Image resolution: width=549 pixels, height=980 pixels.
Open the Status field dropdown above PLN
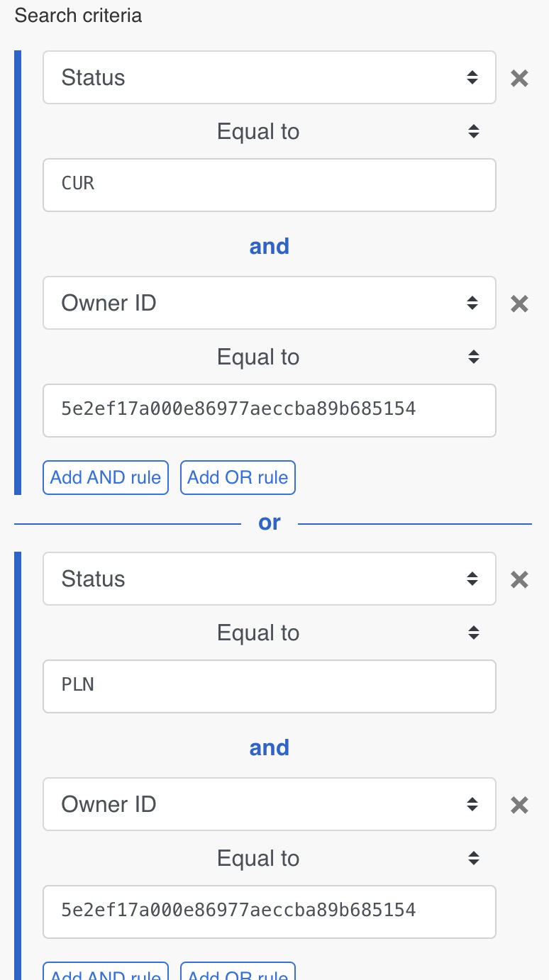[269, 579]
